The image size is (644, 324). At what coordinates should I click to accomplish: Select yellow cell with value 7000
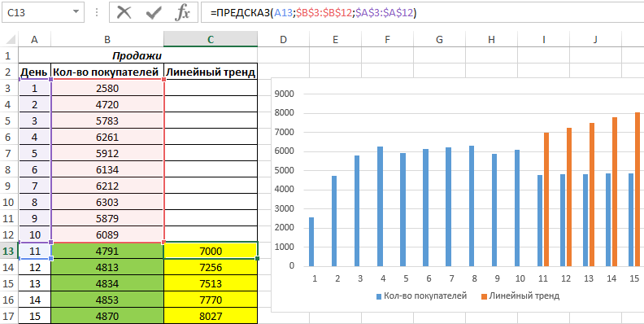[211, 251]
